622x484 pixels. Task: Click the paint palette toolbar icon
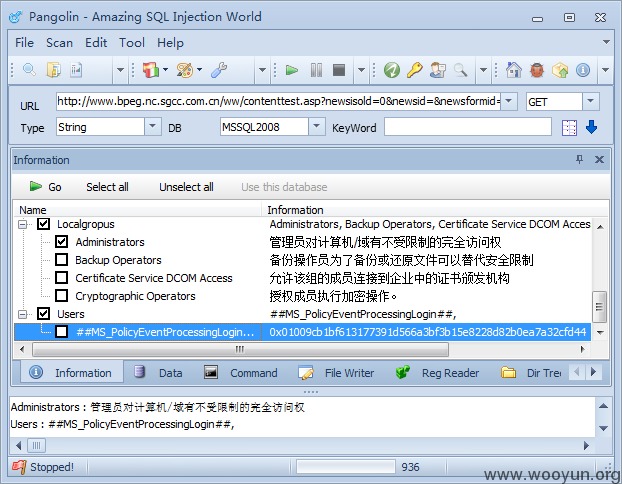coord(184,70)
